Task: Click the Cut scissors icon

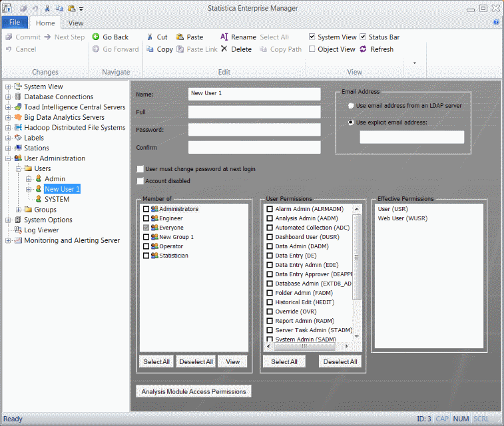Action: pos(150,37)
